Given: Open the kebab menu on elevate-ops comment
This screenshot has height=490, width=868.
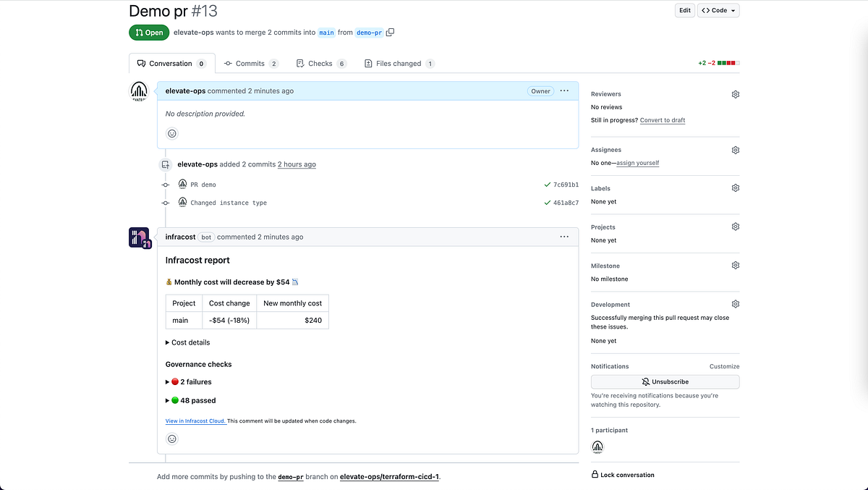Looking at the screenshot, I should (564, 90).
